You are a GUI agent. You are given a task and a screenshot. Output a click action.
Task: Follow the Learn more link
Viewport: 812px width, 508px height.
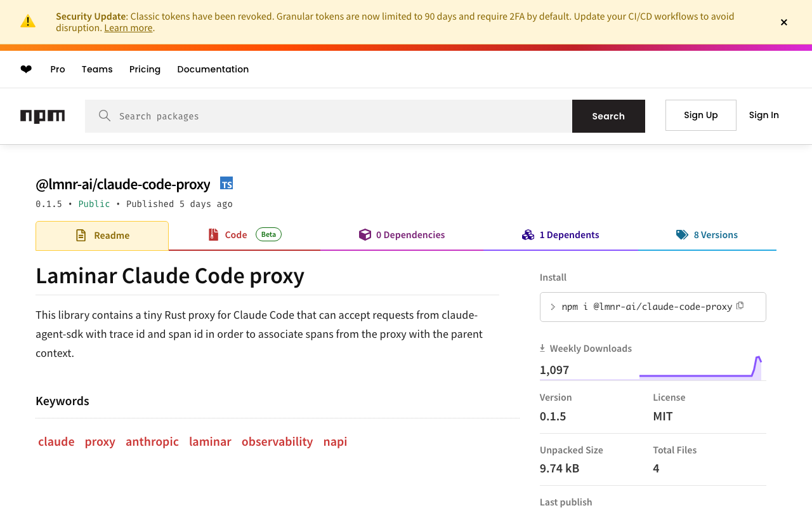click(x=128, y=28)
